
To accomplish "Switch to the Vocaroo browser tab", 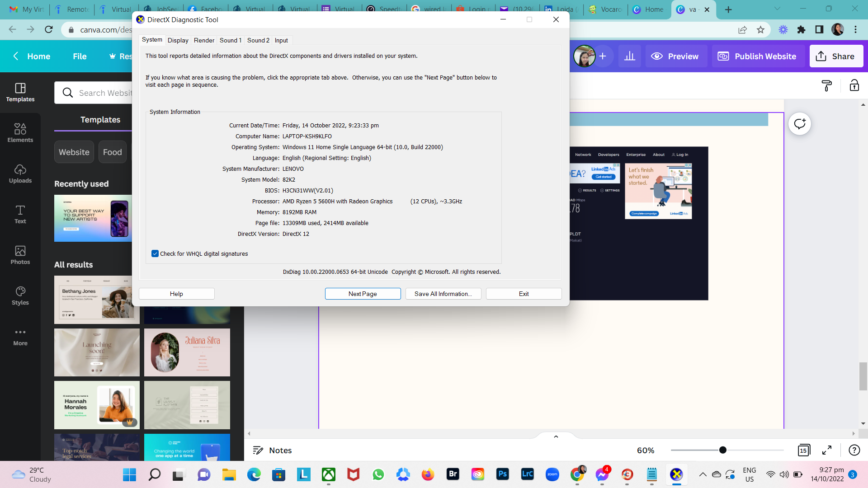I will [604, 9].
